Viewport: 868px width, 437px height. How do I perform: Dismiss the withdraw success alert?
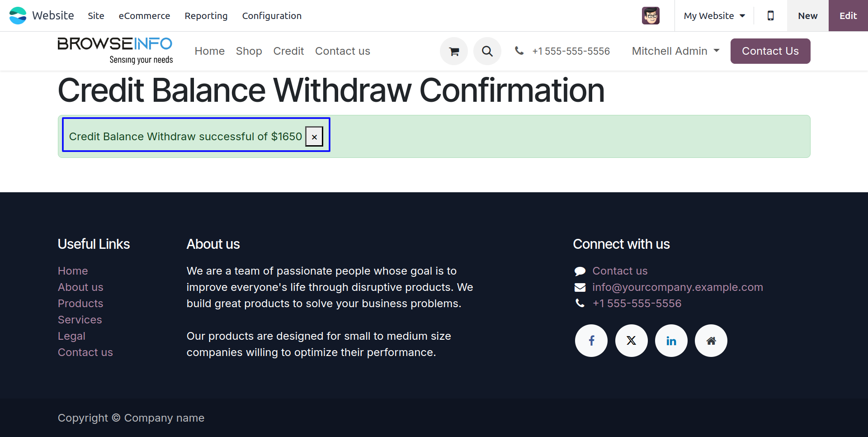click(x=314, y=137)
